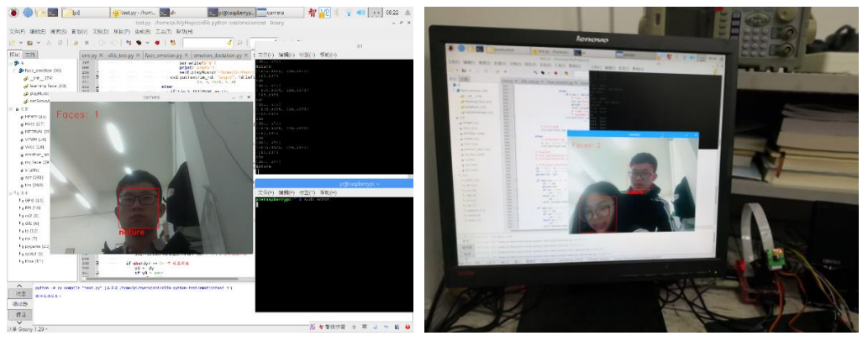Screen dimensions: 868x341
Task: Open Geany 查看(V) menu
Action: 79,32
